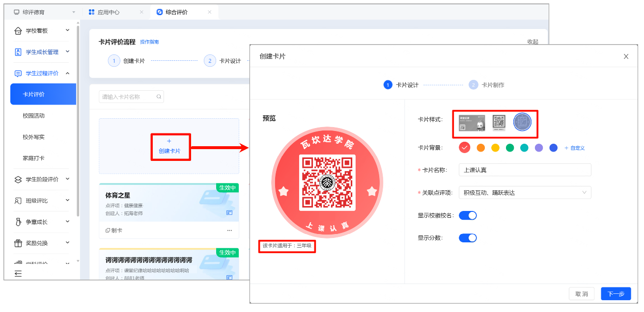
Task: Select the yellow card background swatch
Action: point(495,148)
